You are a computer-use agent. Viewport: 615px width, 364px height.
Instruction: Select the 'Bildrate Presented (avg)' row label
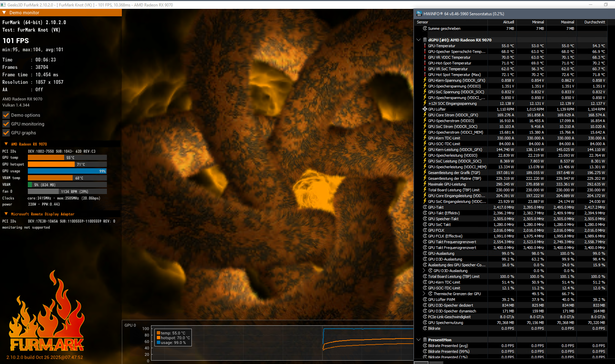coord(448,346)
